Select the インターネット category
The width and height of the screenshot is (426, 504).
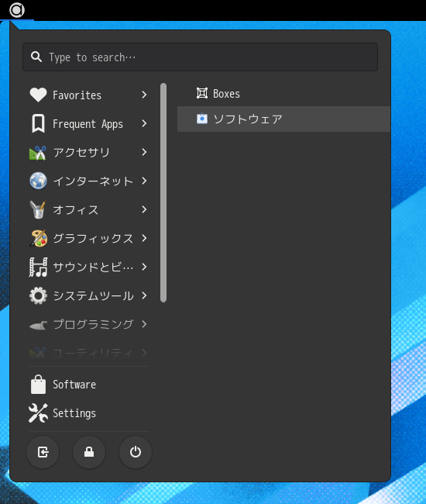(89, 181)
